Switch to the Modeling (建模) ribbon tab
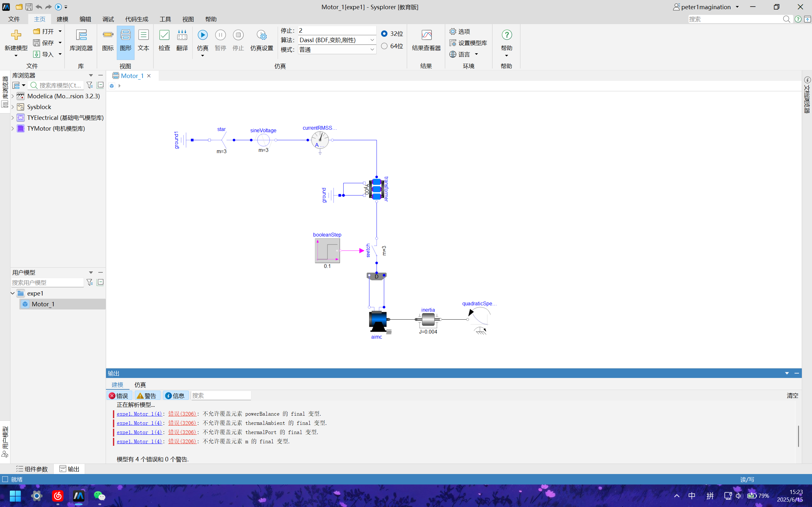This screenshot has width=812, height=507. (x=63, y=19)
